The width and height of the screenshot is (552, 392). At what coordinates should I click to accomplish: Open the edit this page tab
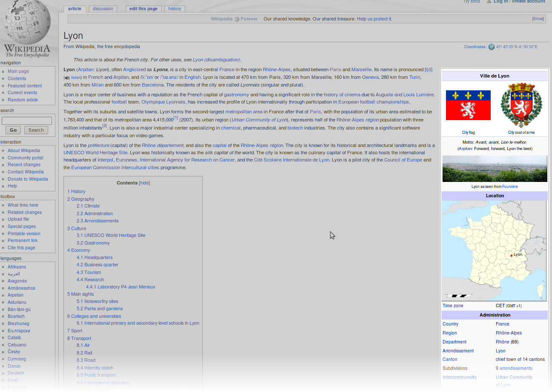point(143,9)
